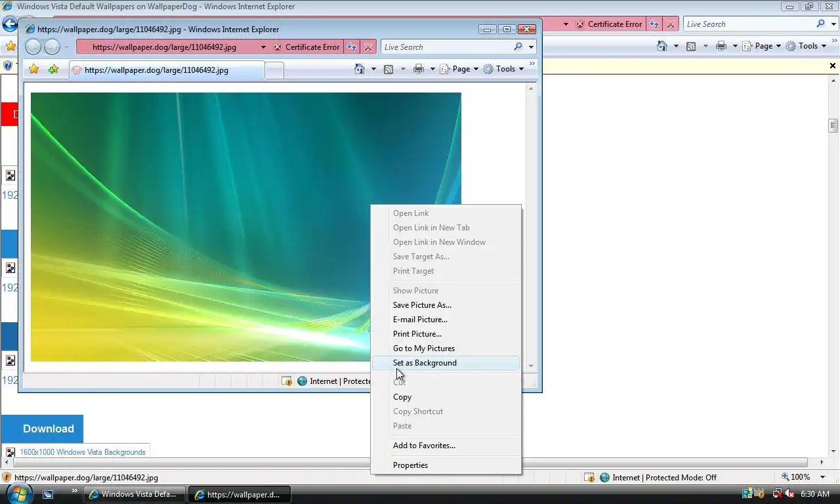The image size is (840, 504).
Task: Go back in the front wallpaper.dog window
Action: click(x=33, y=47)
